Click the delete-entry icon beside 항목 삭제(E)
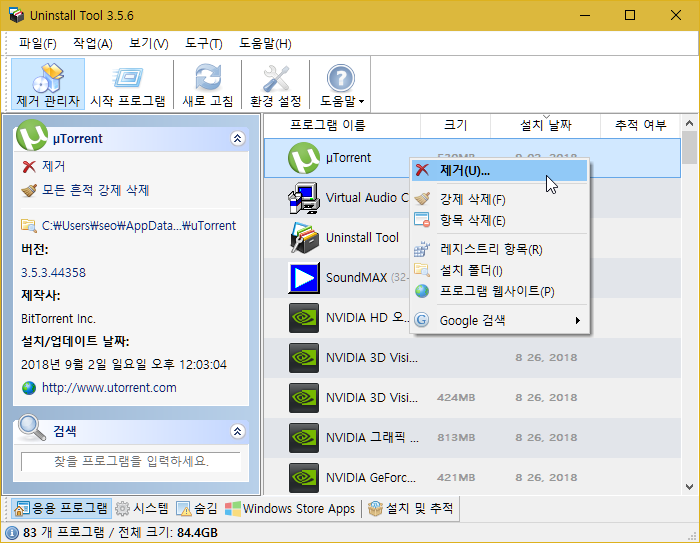Screen dimensions: 700x543 422,220
